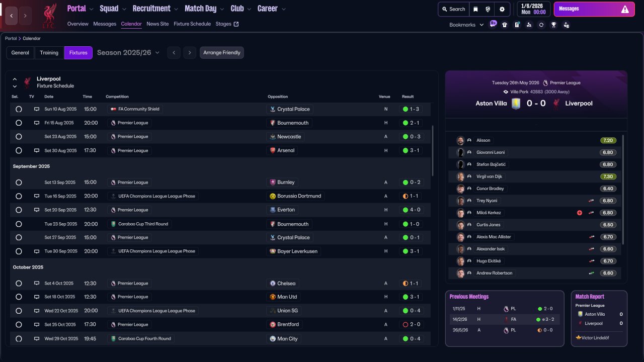This screenshot has width=644, height=362.
Task: Open the News Site sub-menu item
Action: (157, 24)
